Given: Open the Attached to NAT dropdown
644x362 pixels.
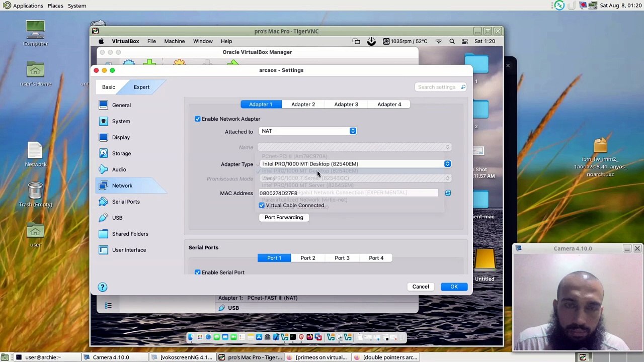Looking at the screenshot, I should (x=308, y=131).
